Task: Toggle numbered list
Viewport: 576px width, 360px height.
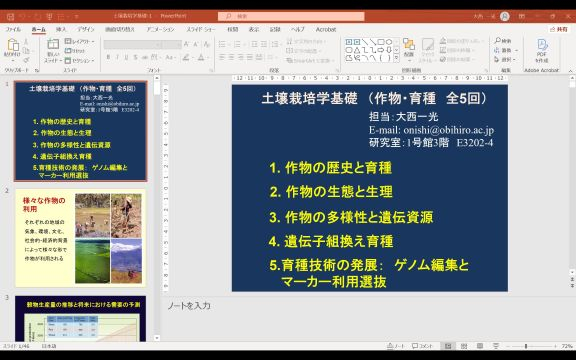Action: pos(237,44)
